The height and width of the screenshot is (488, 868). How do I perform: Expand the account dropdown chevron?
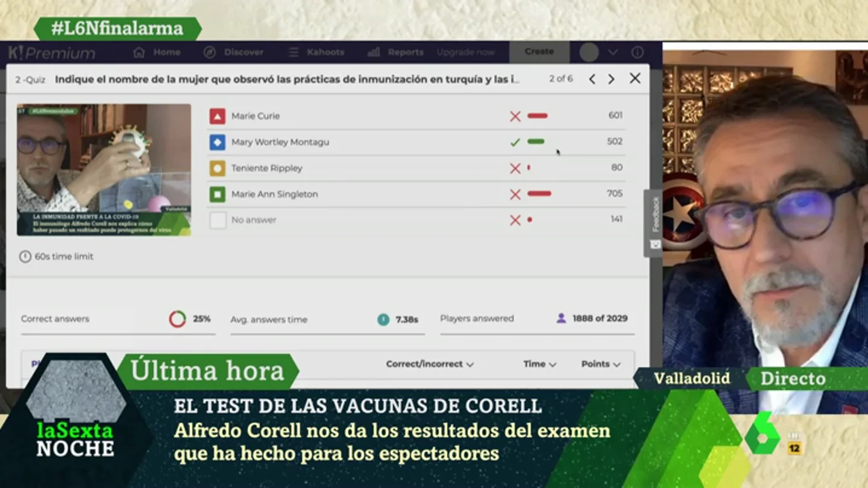pos(613,52)
